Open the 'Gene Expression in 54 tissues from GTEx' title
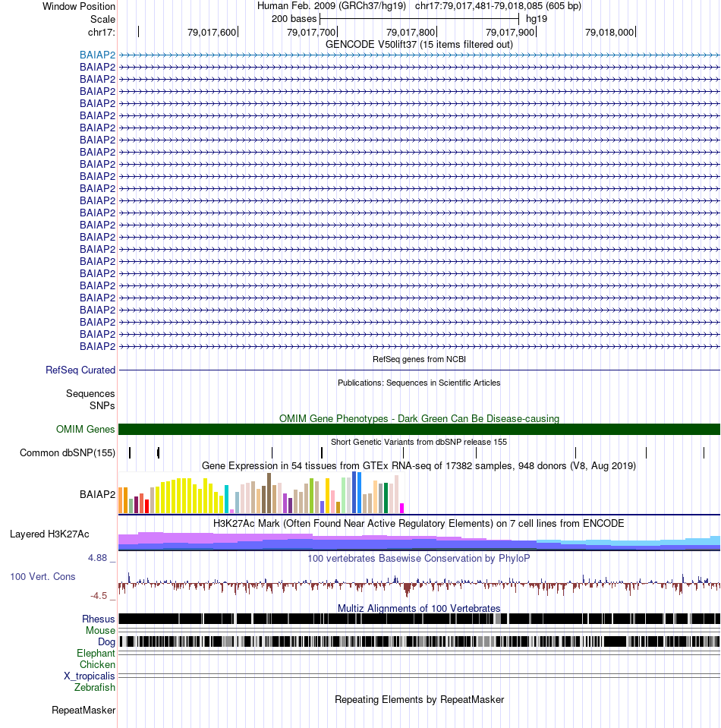Screen dimensions: 721x728 click(419, 465)
